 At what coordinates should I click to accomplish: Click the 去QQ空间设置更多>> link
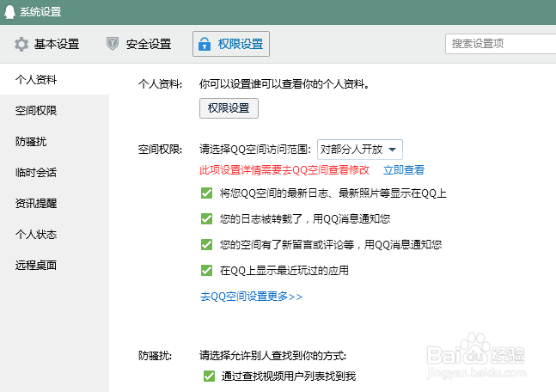[251, 297]
